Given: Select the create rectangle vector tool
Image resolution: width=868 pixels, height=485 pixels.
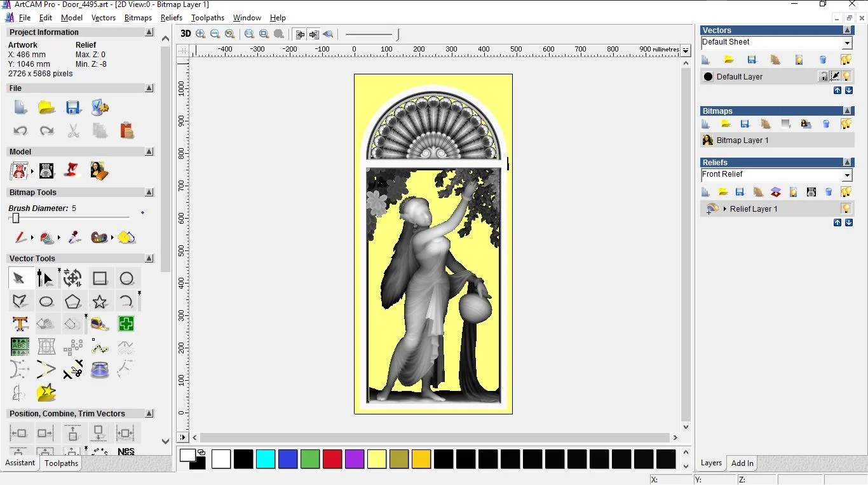Looking at the screenshot, I should pos(100,278).
